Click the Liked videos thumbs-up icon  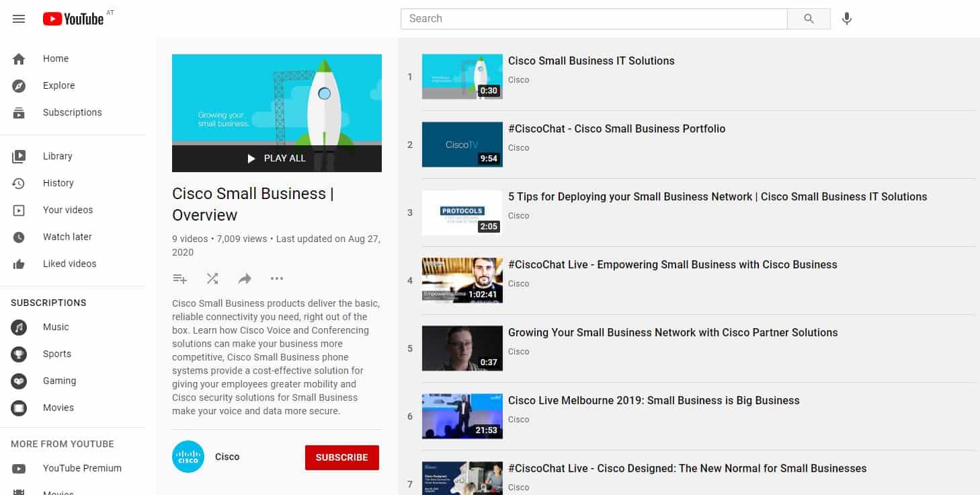click(19, 264)
